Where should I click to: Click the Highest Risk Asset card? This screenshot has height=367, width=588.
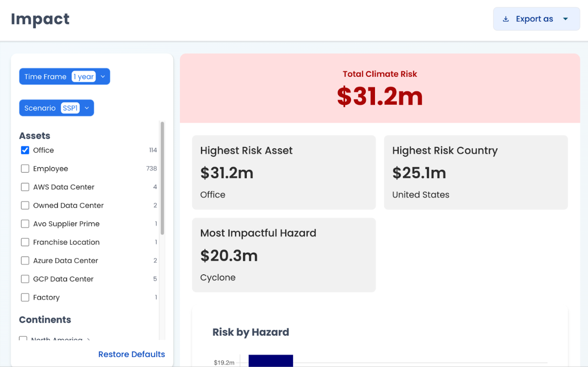pyautogui.click(x=284, y=172)
